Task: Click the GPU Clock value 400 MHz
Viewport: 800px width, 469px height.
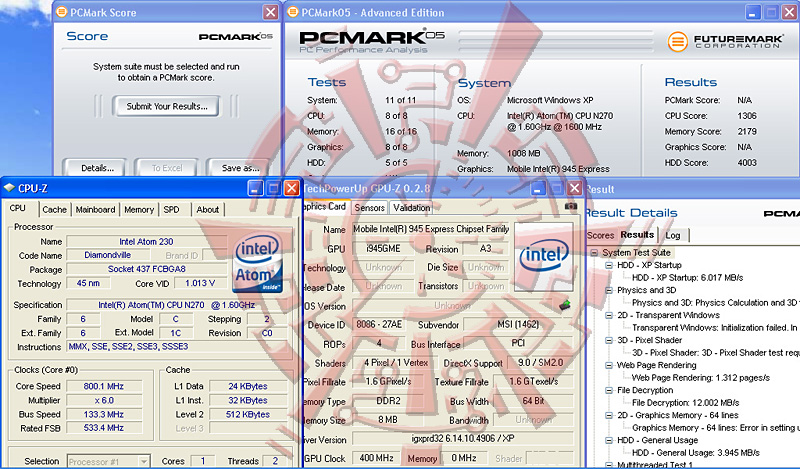Action: tap(377, 458)
